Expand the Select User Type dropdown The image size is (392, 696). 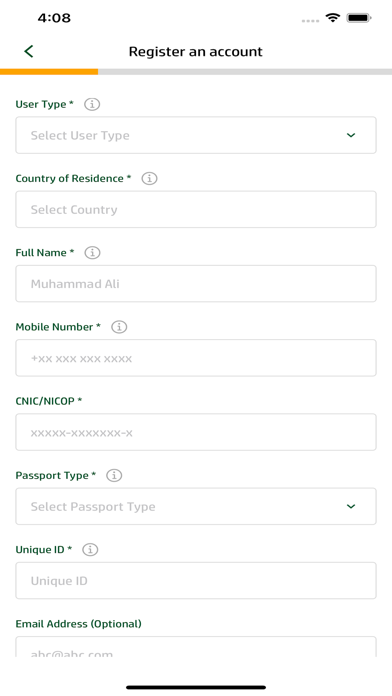coord(196,135)
